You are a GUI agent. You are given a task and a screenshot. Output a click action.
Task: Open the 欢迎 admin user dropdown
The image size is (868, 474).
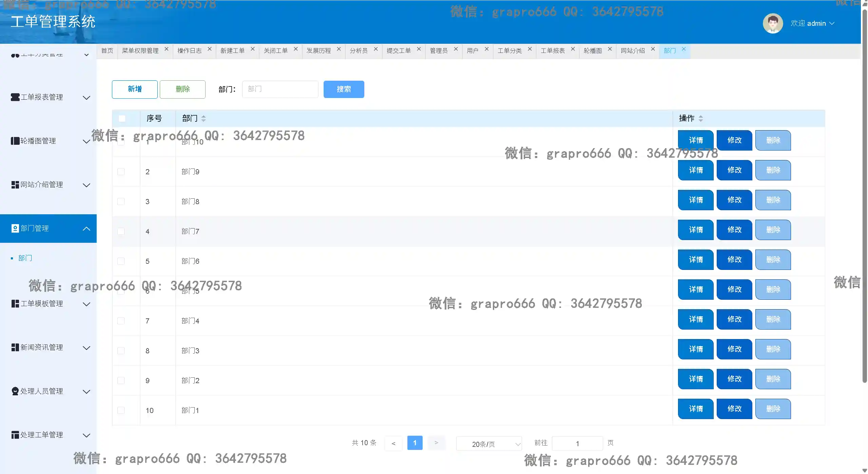(812, 23)
